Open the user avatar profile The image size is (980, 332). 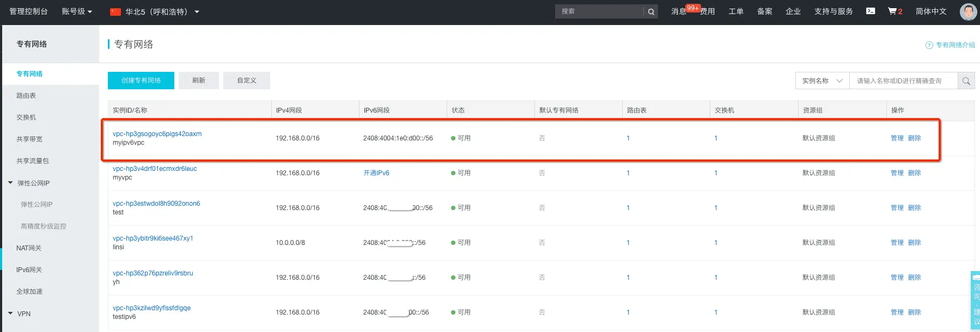pos(968,11)
